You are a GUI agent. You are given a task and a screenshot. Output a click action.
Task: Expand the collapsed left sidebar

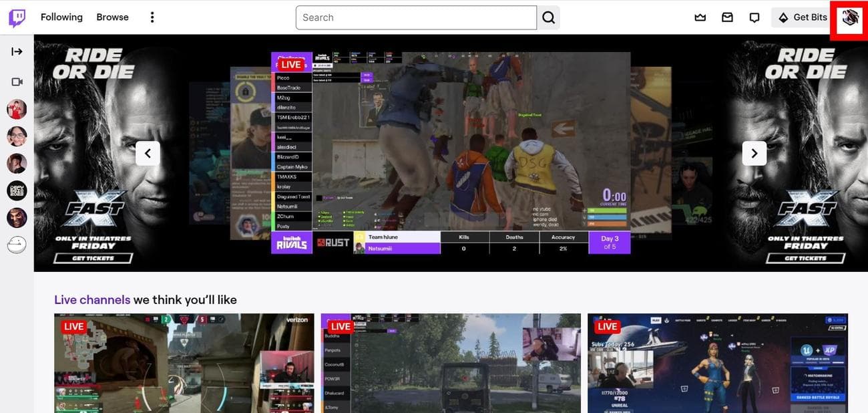[17, 51]
